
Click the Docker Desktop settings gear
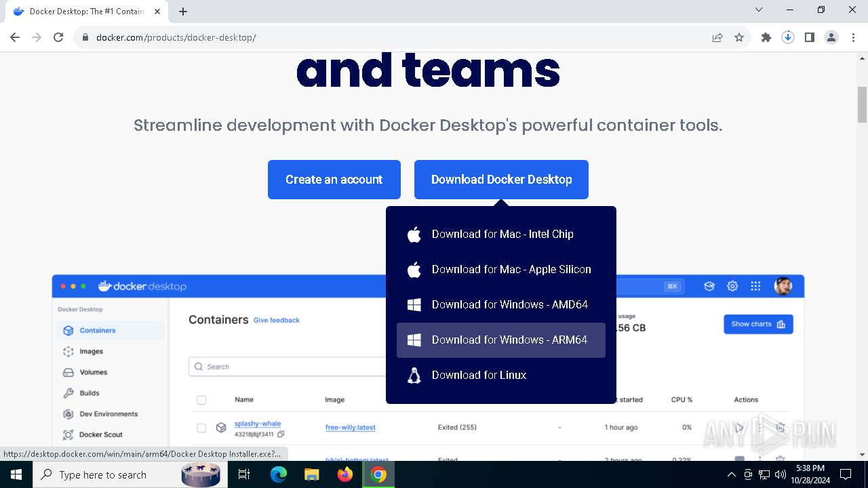[732, 286]
